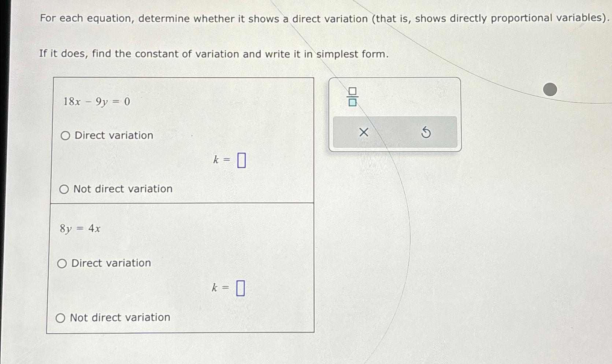
Task: Click the second equation's answer box area
Action: point(241,288)
